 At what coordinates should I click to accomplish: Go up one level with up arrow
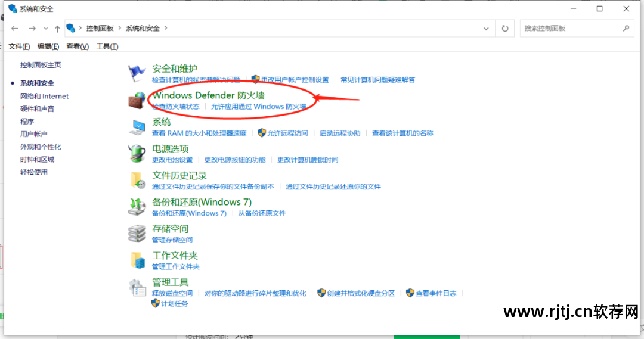tap(57, 29)
